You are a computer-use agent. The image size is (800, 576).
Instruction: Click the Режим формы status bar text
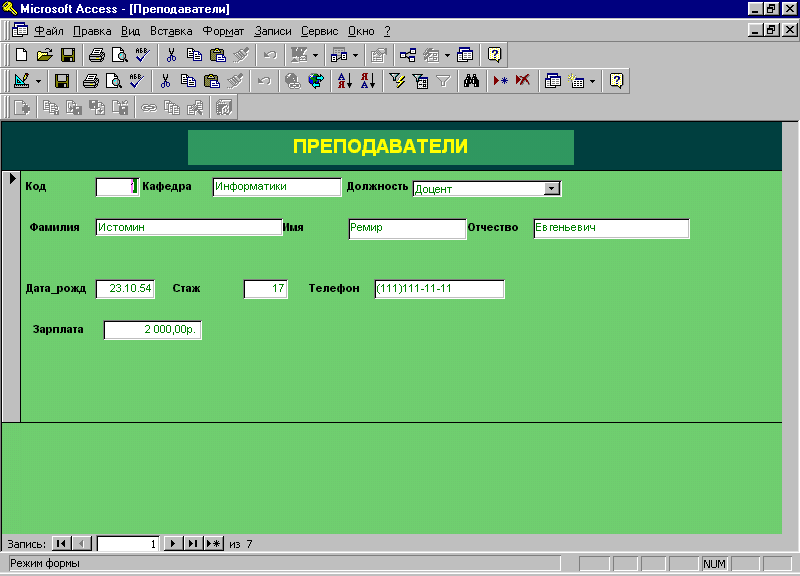pos(45,563)
